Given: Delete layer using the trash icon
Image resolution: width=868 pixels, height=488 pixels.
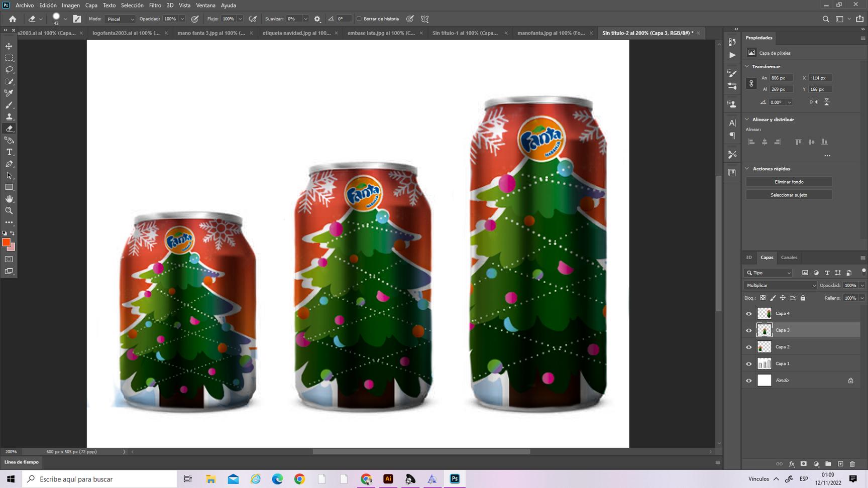Looking at the screenshot, I should tap(852, 464).
